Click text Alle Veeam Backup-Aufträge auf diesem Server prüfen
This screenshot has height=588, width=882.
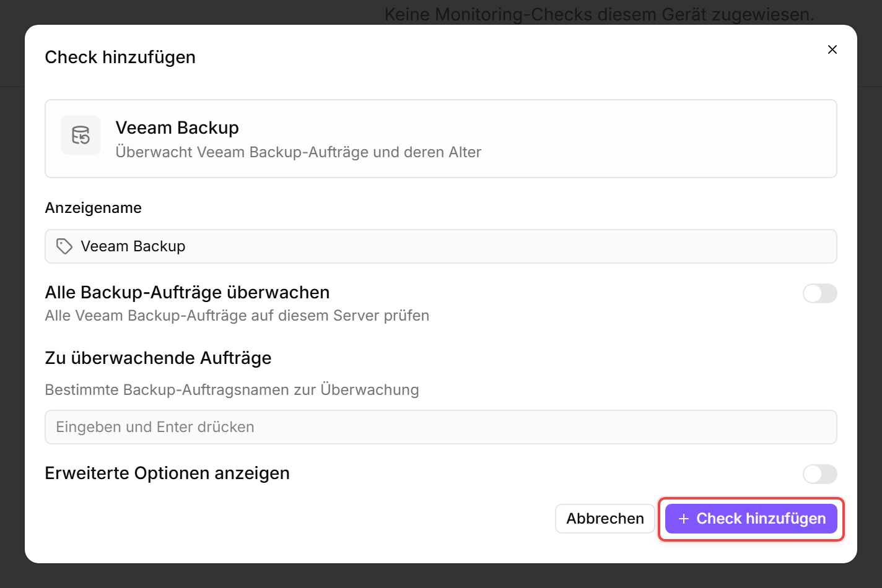pyautogui.click(x=237, y=316)
